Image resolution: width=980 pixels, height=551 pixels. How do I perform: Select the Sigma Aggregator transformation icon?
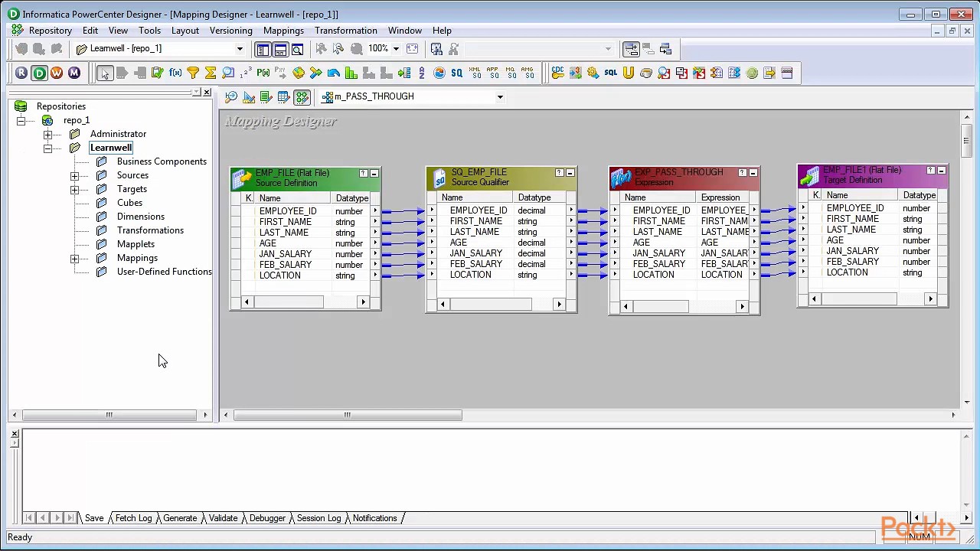pyautogui.click(x=211, y=73)
